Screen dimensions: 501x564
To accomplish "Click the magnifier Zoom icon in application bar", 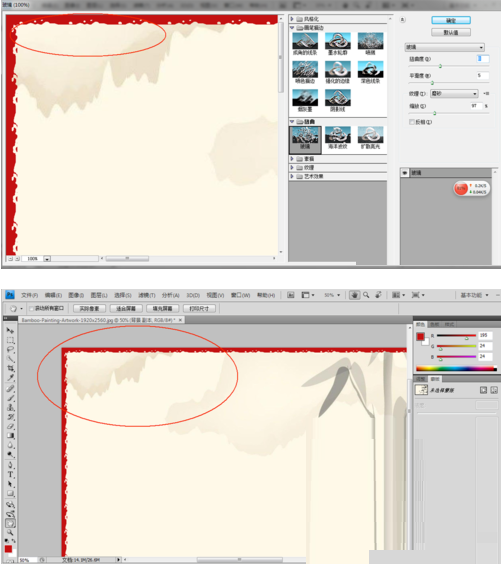I will (366, 295).
